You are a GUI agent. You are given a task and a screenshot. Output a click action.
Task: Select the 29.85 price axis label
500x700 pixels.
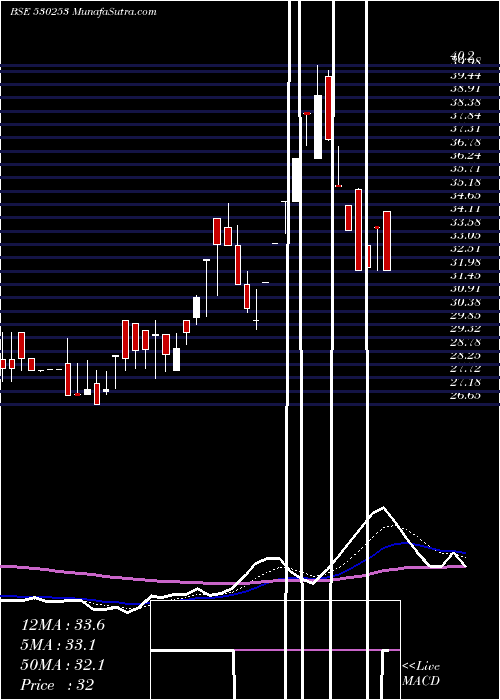[465, 315]
